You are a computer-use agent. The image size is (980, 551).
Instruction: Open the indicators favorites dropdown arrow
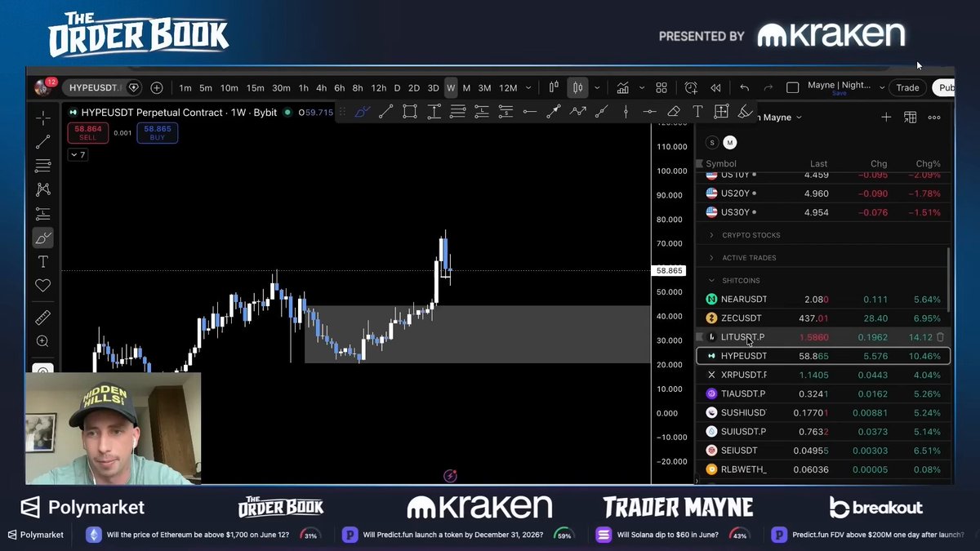coord(641,87)
